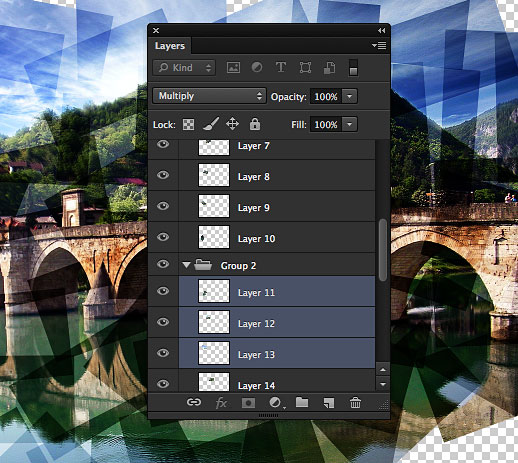Add a layer style with fx icon
Viewport: 518px width, 463px height.
[x=221, y=403]
